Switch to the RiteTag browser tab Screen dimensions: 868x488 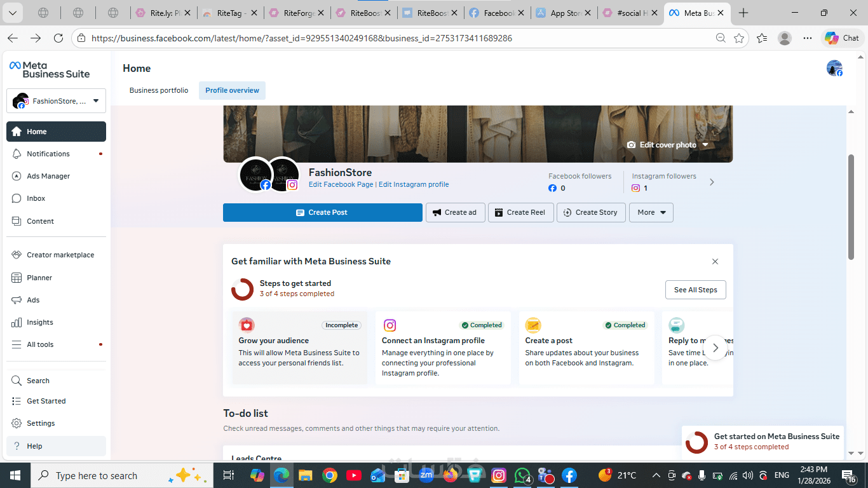point(230,13)
